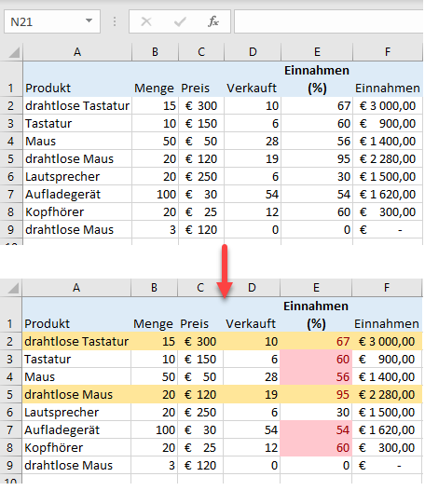Click 'Maus' cell in row 4, top sheet
Image resolution: width=425 pixels, height=504 pixels.
(77, 141)
